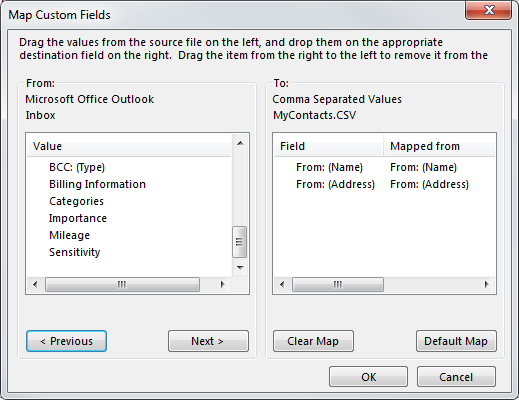This screenshot has height=400, width=519.
Task: Click left arrow of Field list horizontal scrollbar
Action: 282,284
